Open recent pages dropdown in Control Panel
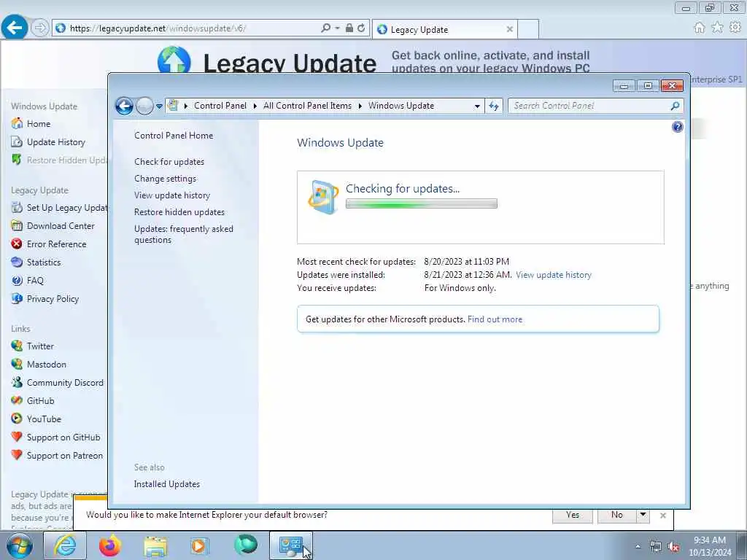The width and height of the screenshot is (747, 560). [x=159, y=106]
